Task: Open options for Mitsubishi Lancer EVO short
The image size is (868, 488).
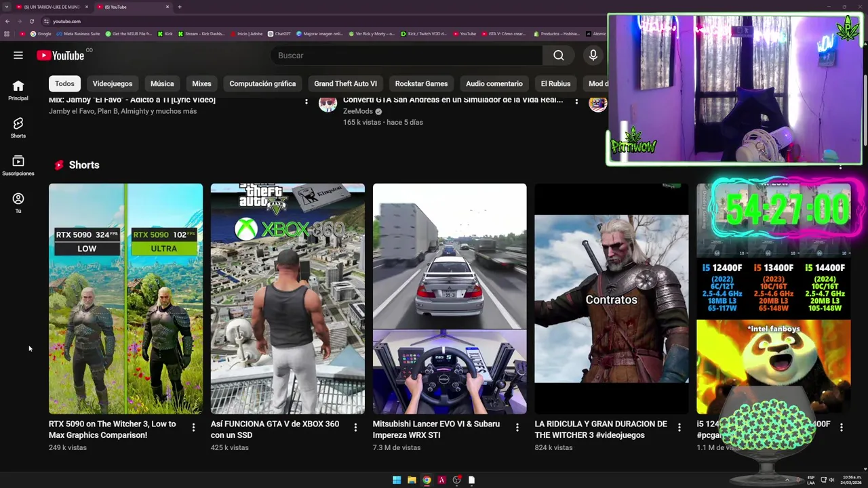Action: click(517, 427)
